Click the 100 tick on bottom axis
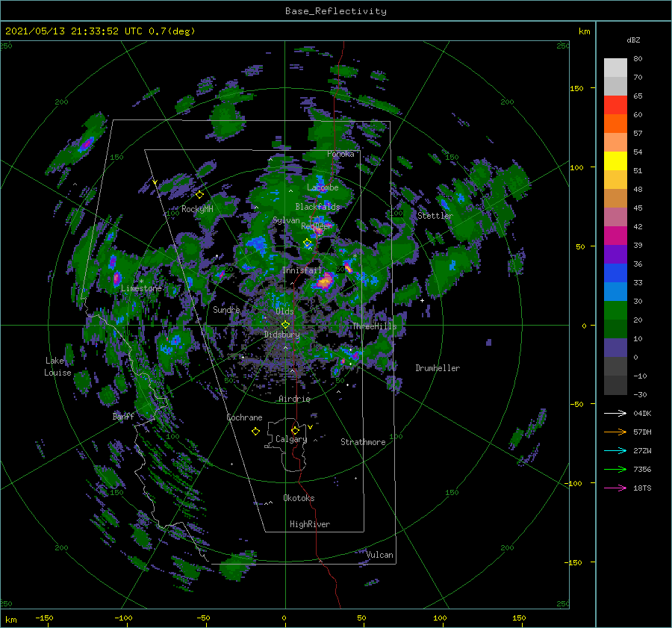672x628 pixels. [x=440, y=618]
